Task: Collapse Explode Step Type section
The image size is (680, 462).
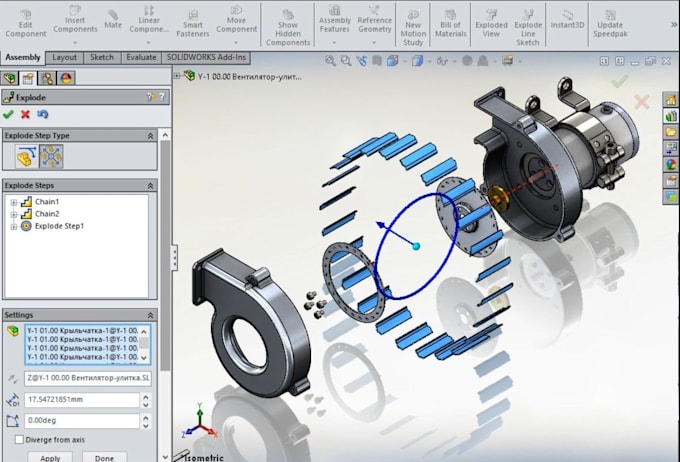Action: (x=150, y=136)
